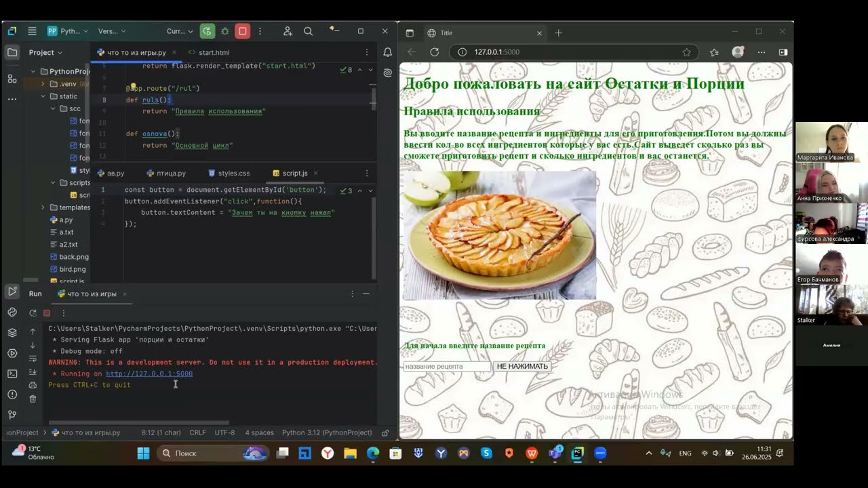The image size is (868, 488).
Task: Expand the .venv folder
Action: point(43,84)
